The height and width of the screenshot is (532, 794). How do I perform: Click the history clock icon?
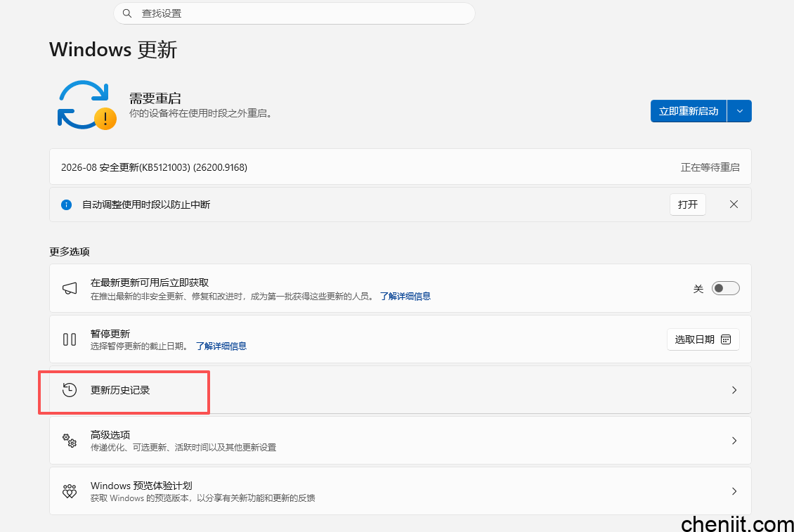click(70, 389)
